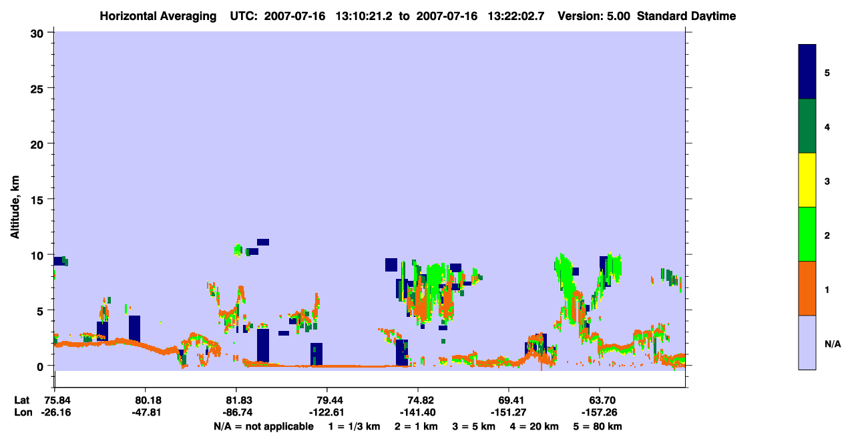Click the dark blue colorbar segment labeled 5
The height and width of the screenshot is (445, 868).
[x=807, y=72]
